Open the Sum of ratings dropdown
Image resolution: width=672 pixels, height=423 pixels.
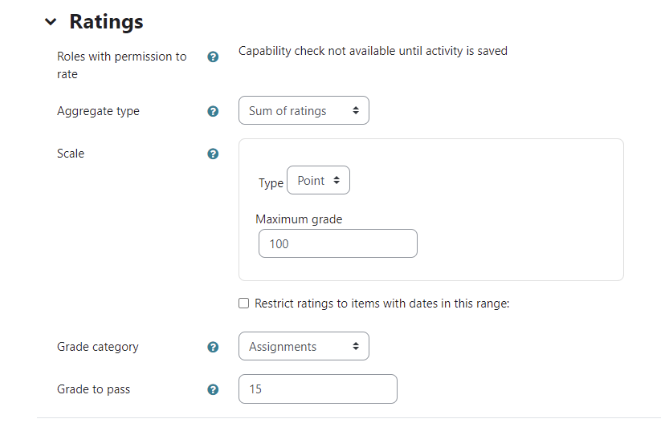click(x=303, y=111)
